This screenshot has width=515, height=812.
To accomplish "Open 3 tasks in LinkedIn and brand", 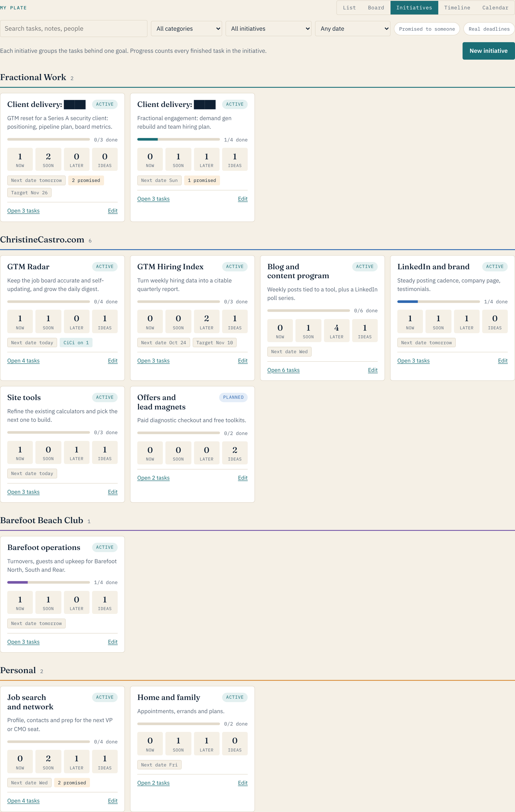I will coord(413,361).
